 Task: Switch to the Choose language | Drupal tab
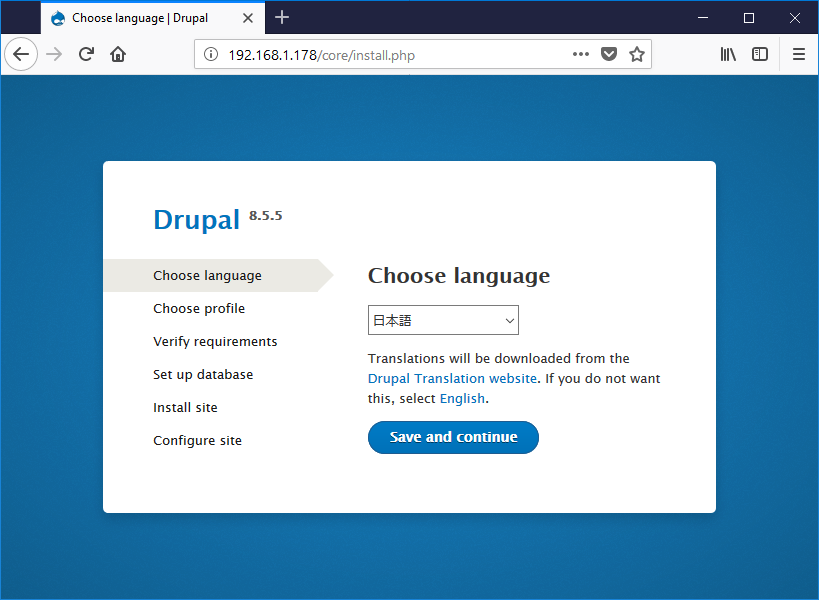(140, 17)
